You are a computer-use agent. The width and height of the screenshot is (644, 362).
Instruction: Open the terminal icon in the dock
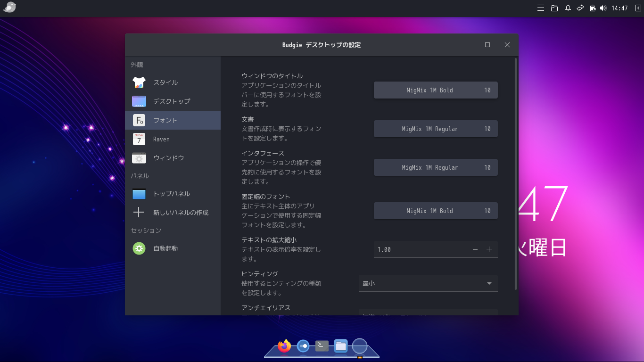[321, 346]
